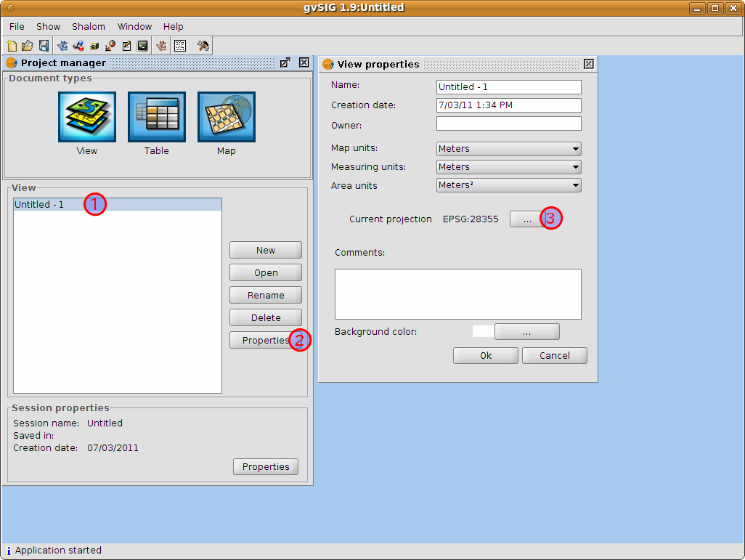Image resolution: width=745 pixels, height=560 pixels.
Task: Click the hammer and wrench preferences icon
Action: coord(203,46)
